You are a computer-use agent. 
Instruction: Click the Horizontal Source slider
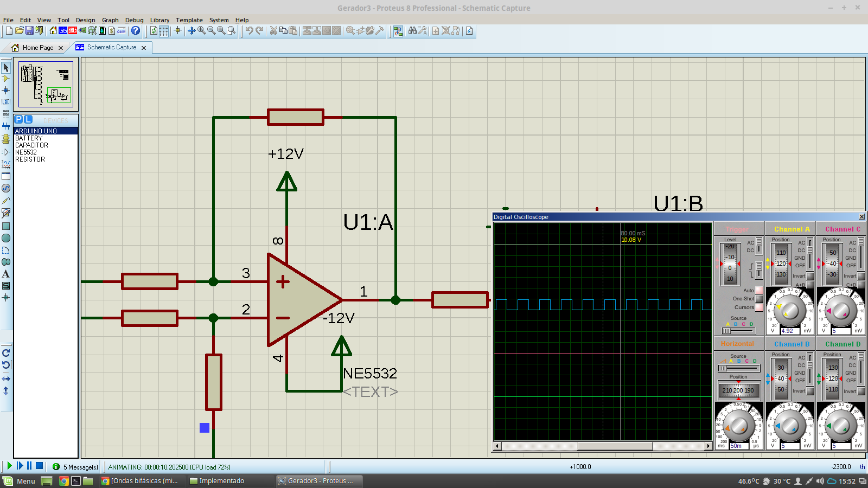click(x=738, y=368)
